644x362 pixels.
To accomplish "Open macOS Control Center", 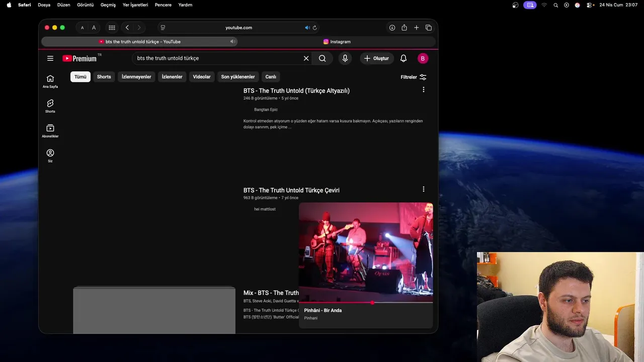I will coord(589,5).
